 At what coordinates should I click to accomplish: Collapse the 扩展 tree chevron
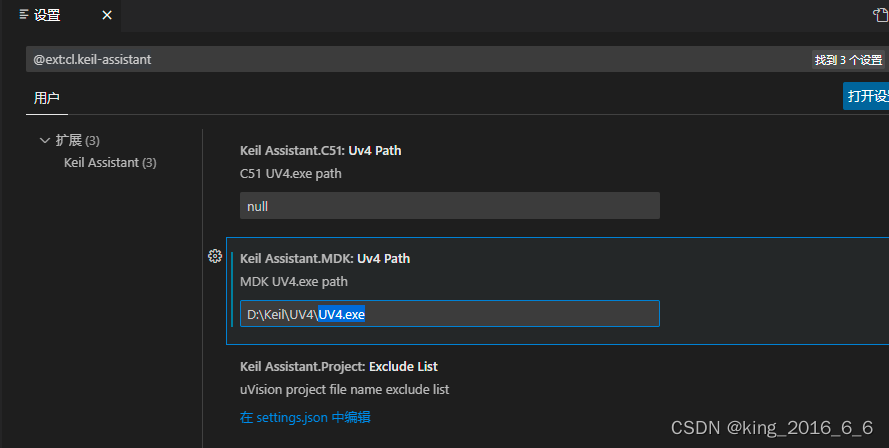(44, 140)
